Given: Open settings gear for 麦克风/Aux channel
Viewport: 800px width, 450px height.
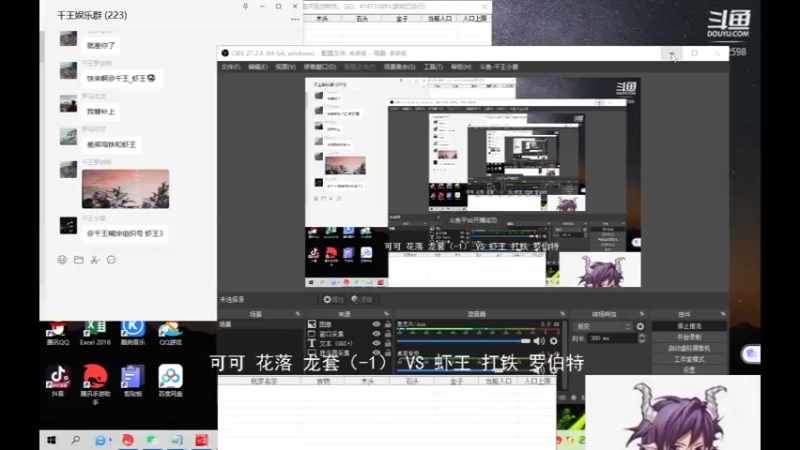Looking at the screenshot, I should (x=554, y=341).
